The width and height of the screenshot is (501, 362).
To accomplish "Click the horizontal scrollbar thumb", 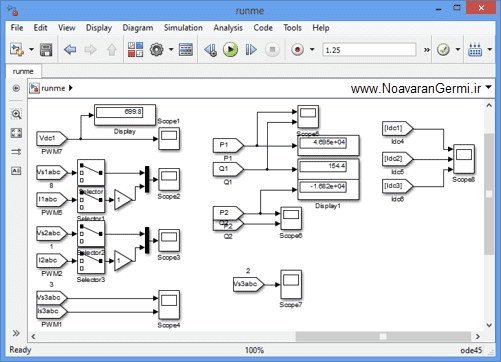I will [x=383, y=336].
